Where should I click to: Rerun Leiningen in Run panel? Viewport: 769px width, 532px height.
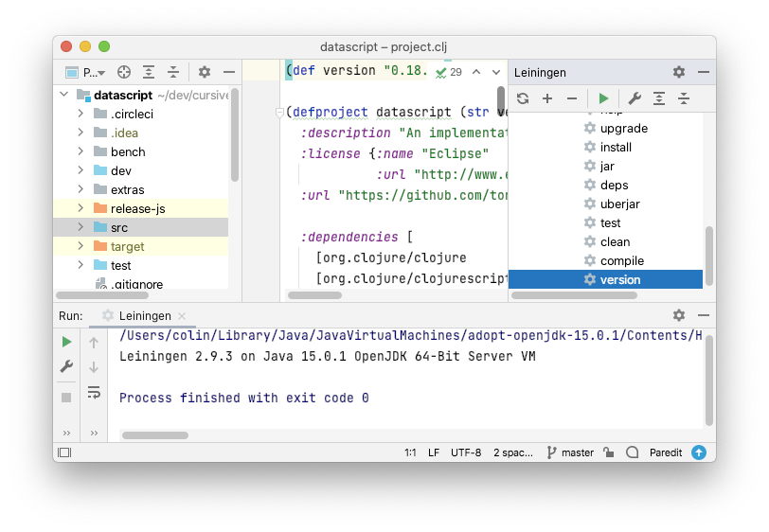click(66, 343)
